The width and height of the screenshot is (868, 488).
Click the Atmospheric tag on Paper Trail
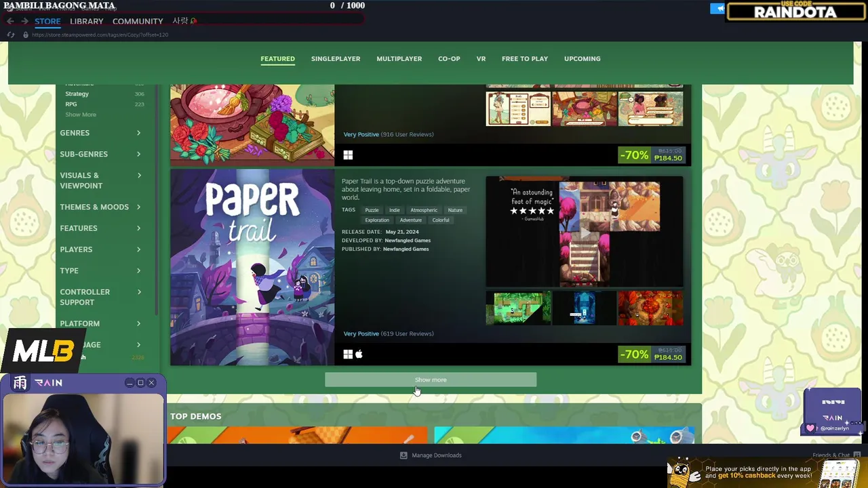[424, 210]
